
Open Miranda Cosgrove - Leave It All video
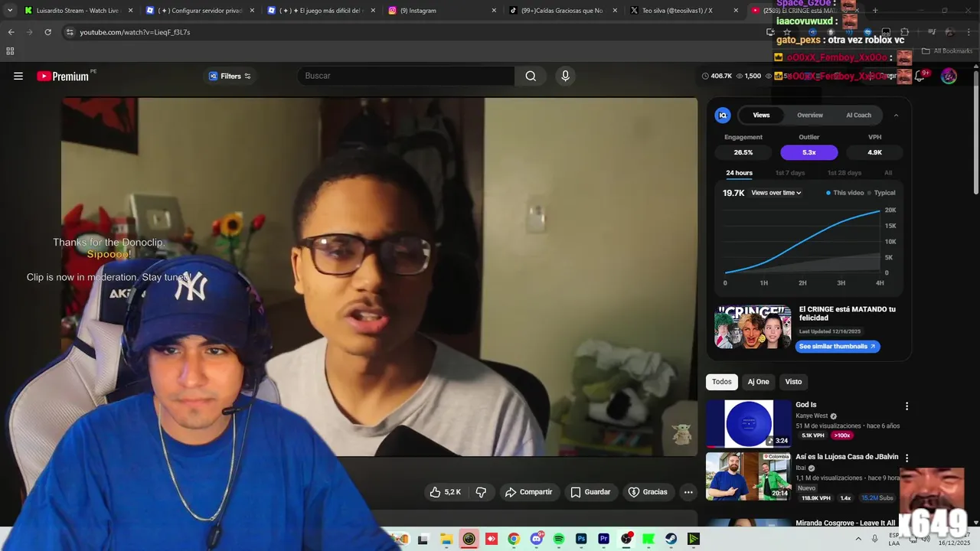[845, 523]
